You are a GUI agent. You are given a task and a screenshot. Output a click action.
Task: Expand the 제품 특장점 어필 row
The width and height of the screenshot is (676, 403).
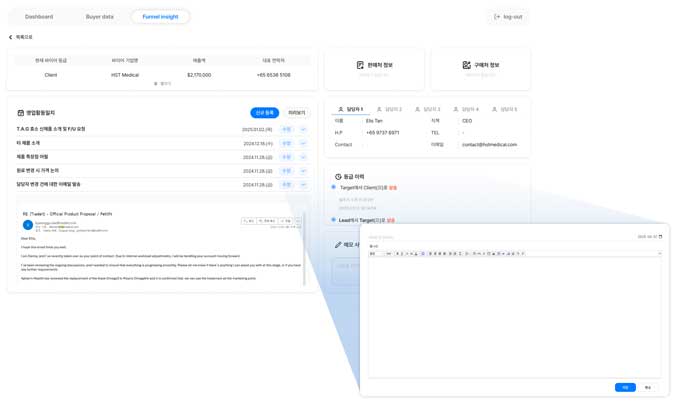click(303, 157)
